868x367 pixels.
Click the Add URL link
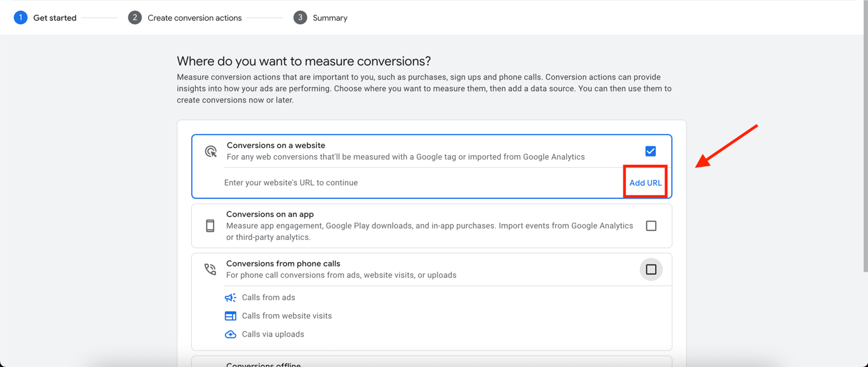click(x=645, y=183)
